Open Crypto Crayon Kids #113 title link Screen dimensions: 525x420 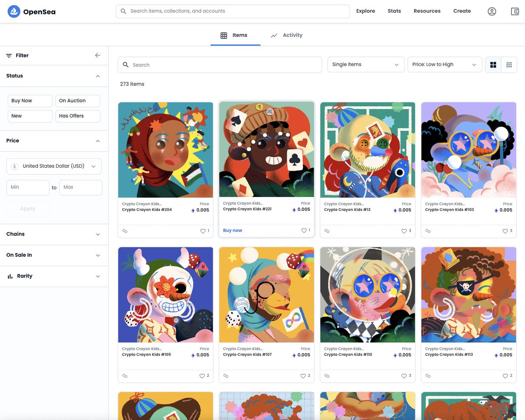(x=449, y=354)
